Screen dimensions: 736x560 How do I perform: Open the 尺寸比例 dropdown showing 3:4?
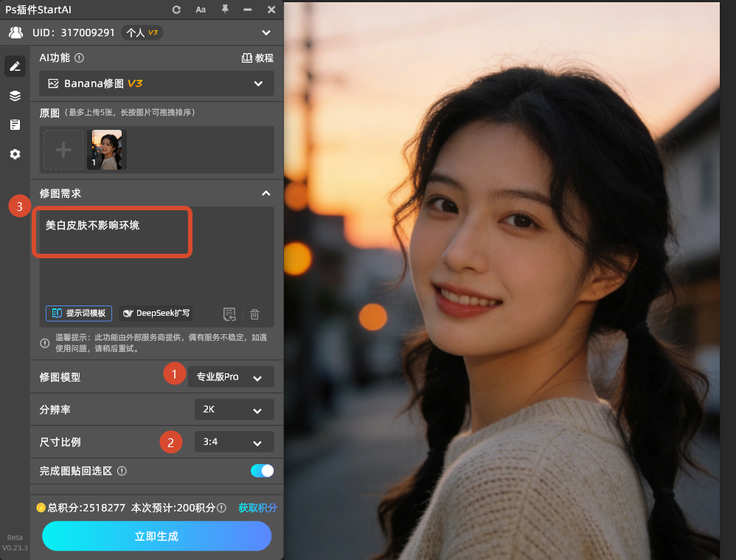(x=234, y=441)
